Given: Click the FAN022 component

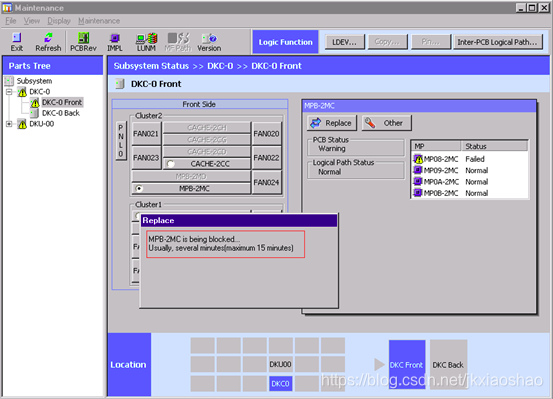Looking at the screenshot, I should [266, 158].
